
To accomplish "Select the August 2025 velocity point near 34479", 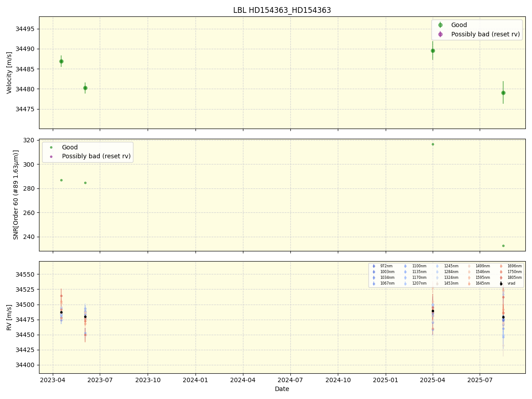I will [x=503, y=93].
